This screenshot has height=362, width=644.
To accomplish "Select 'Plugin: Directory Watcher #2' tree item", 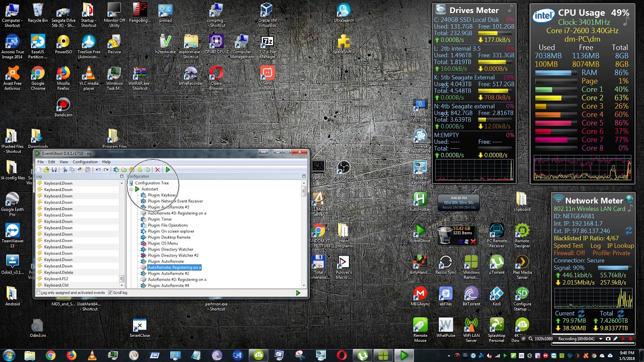I will pos(173,255).
